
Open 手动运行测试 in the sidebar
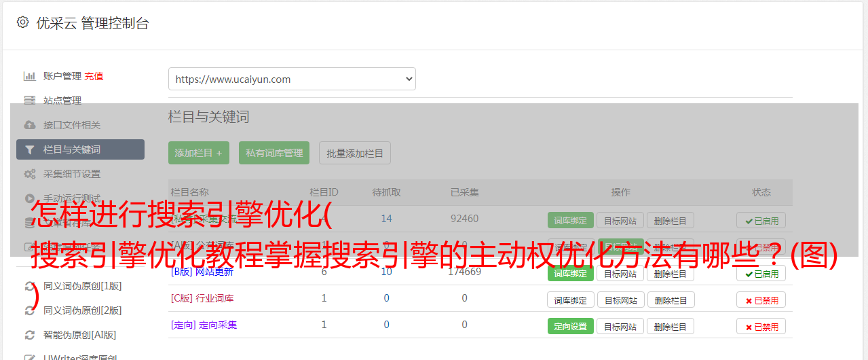click(x=72, y=198)
